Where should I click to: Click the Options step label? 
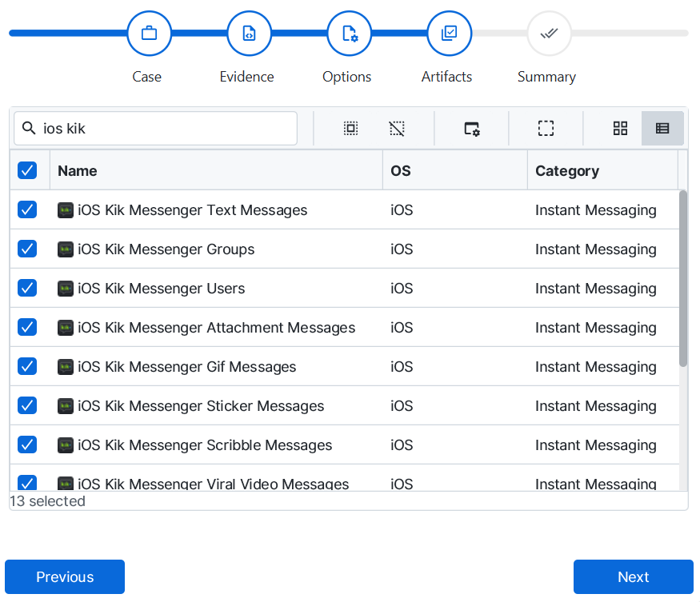347,78
